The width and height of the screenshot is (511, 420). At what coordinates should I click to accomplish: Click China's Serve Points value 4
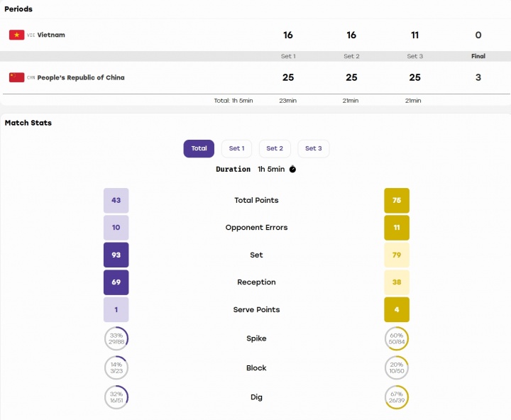click(x=397, y=309)
